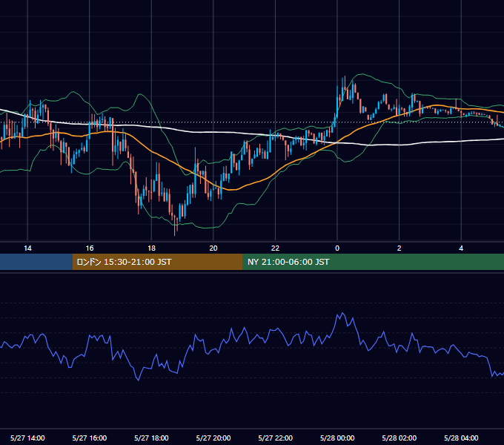Click the 5/28 00:00 date label

coord(337,438)
